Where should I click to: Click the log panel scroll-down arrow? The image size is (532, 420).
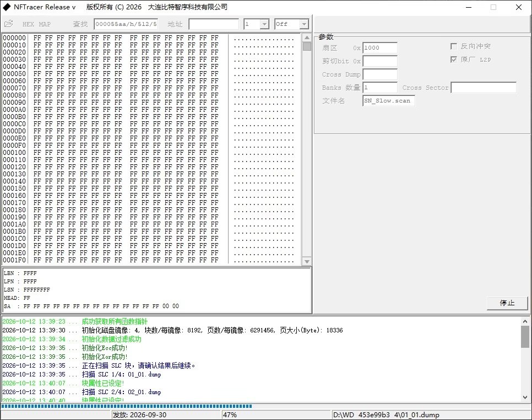525,396
